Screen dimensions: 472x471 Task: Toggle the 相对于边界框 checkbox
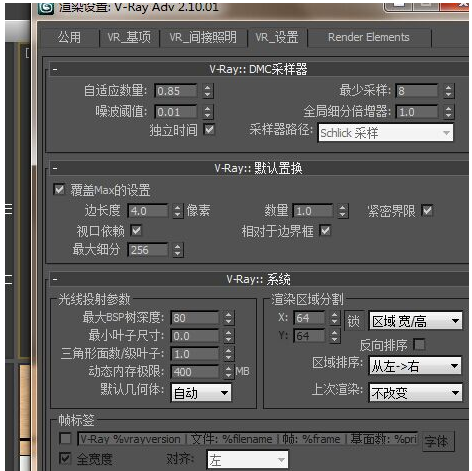click(x=325, y=230)
